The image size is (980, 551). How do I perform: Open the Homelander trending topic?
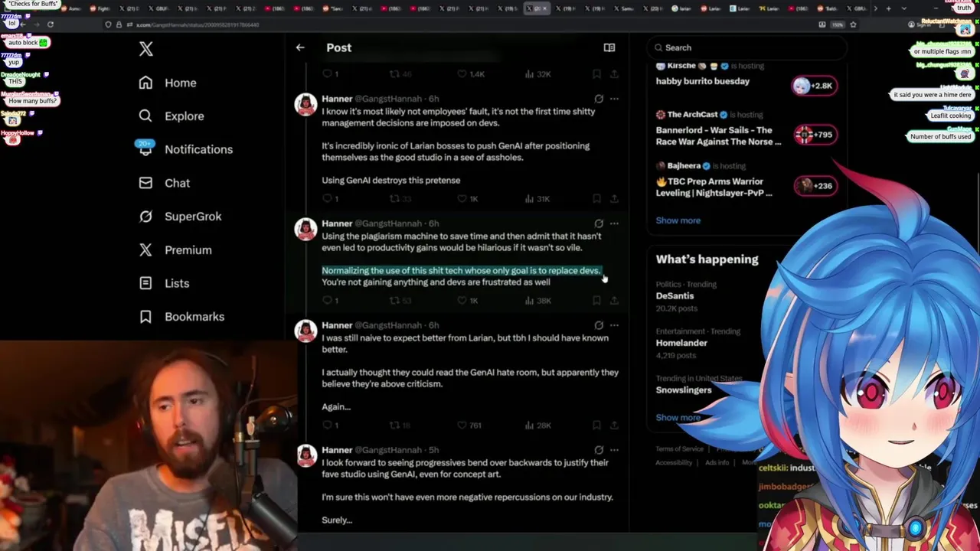(x=681, y=343)
